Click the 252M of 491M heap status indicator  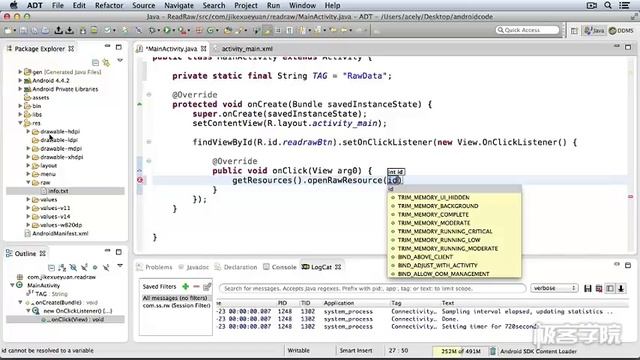click(x=460, y=351)
